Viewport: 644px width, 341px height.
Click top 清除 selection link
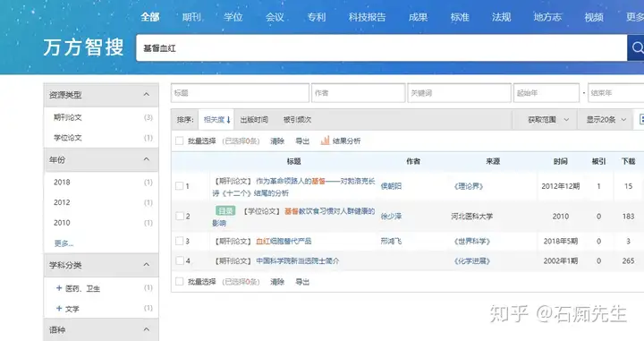277,141
